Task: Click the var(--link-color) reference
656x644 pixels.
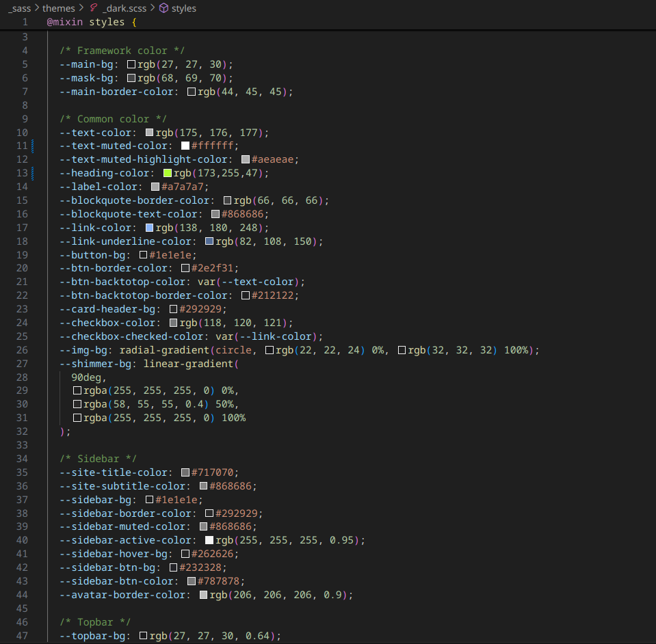Action: click(267, 336)
